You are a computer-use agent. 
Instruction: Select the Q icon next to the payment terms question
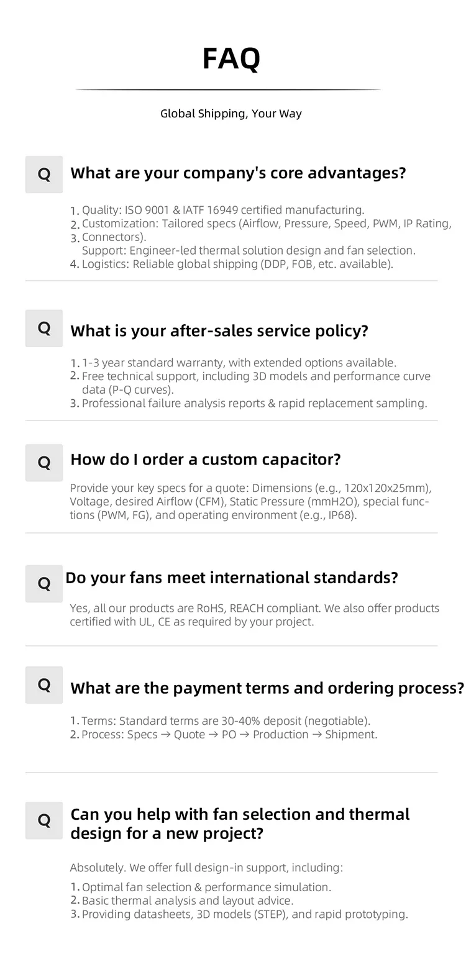point(44,685)
